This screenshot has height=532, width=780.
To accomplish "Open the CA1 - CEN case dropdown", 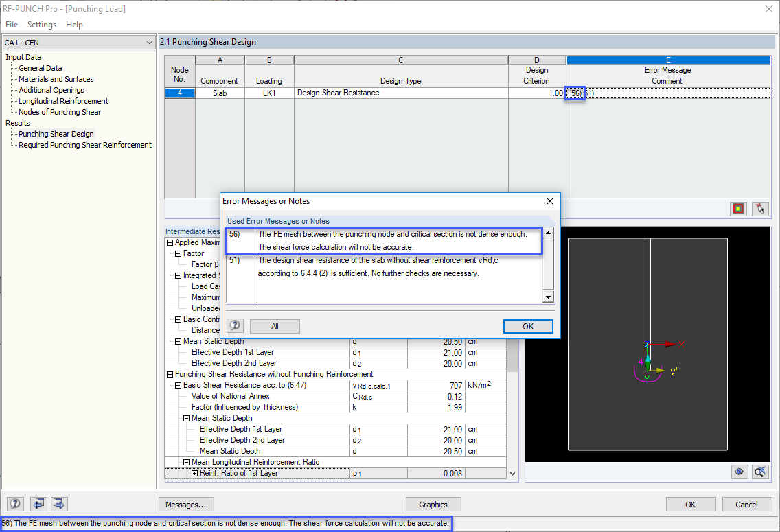I will 78,43.
